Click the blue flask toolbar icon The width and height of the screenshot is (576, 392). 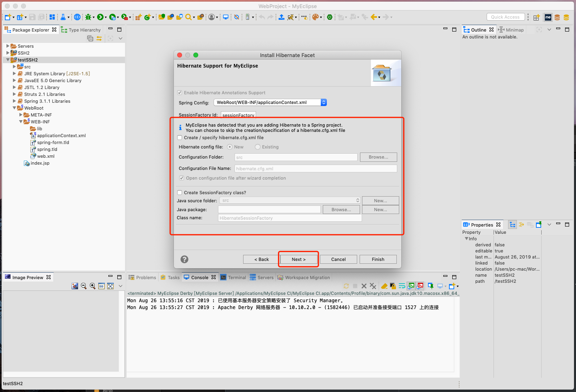[x=63, y=17]
